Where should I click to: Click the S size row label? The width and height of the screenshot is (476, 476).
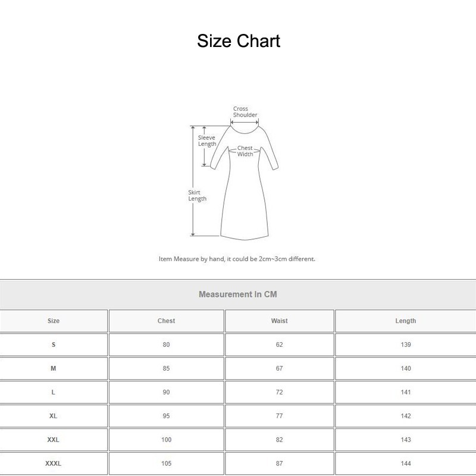54,345
